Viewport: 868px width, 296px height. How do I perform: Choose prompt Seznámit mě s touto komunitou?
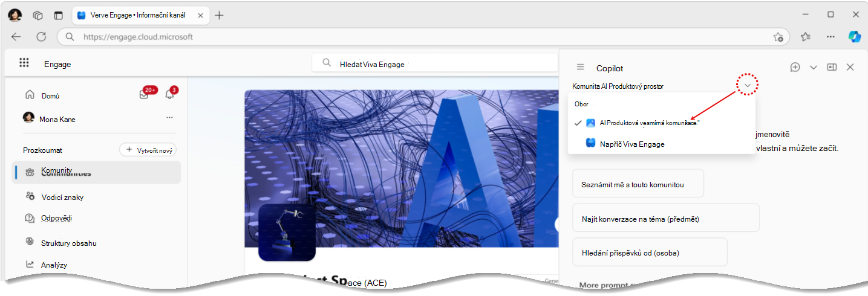pyautogui.click(x=638, y=183)
